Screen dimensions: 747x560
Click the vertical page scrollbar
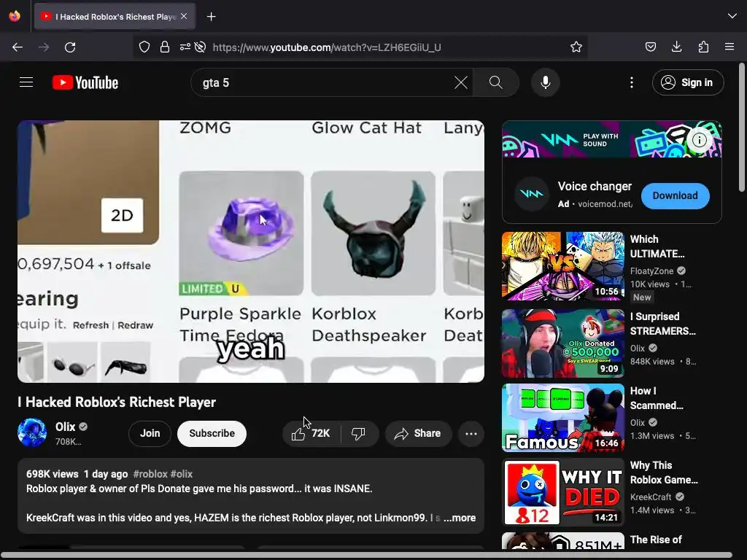coord(741,128)
